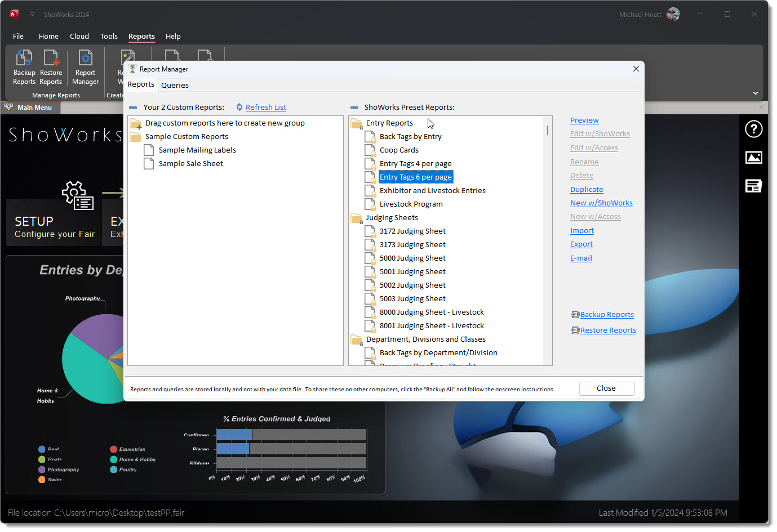This screenshot has width=777, height=532.
Task: Select Exhibitor and Livestock Entries report
Action: pyautogui.click(x=433, y=191)
